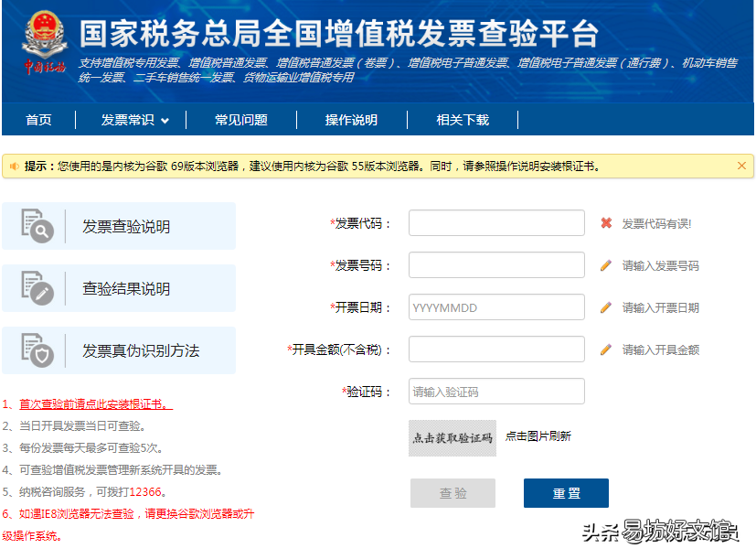Click the 点击获取验证码 captcha image
The image size is (756, 559).
(453, 438)
